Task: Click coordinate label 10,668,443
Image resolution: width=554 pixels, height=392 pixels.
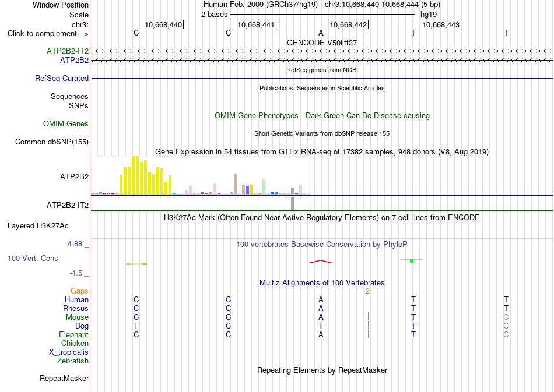Action: click(441, 24)
